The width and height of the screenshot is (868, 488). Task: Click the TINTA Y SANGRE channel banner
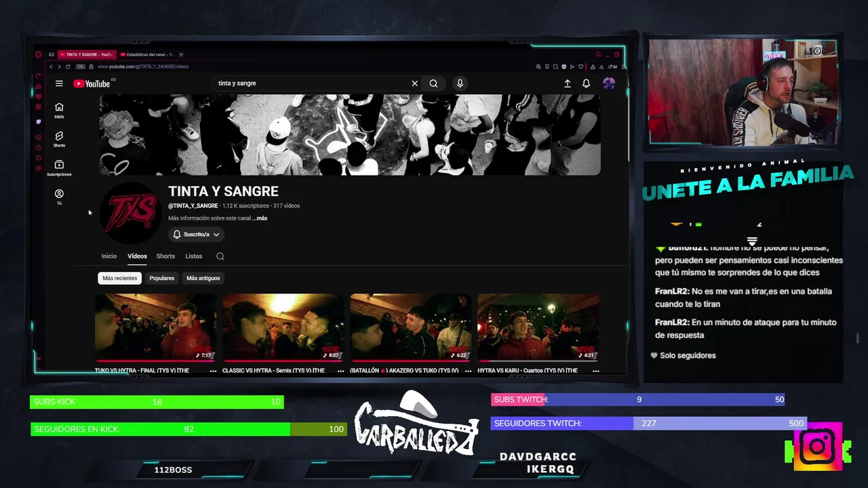coord(350,135)
